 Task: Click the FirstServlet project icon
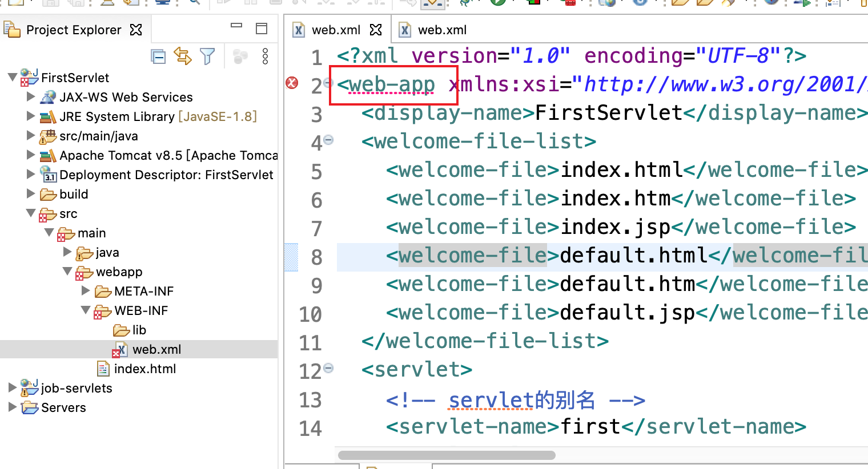pyautogui.click(x=29, y=77)
